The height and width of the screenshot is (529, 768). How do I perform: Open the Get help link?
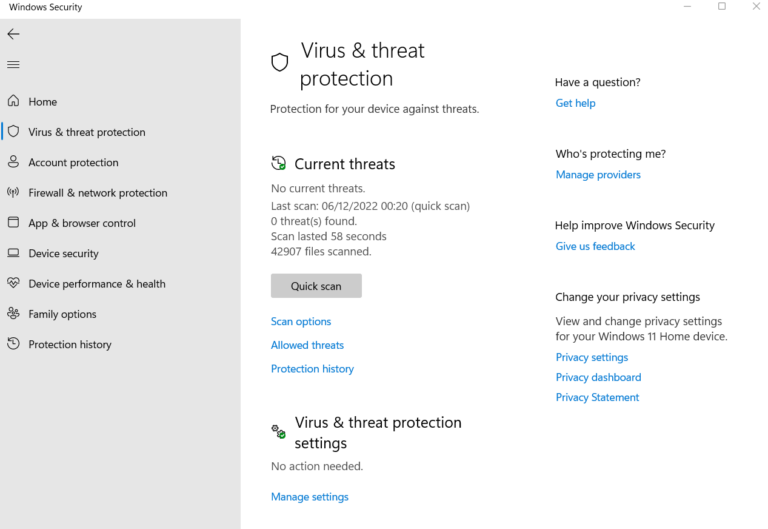575,103
